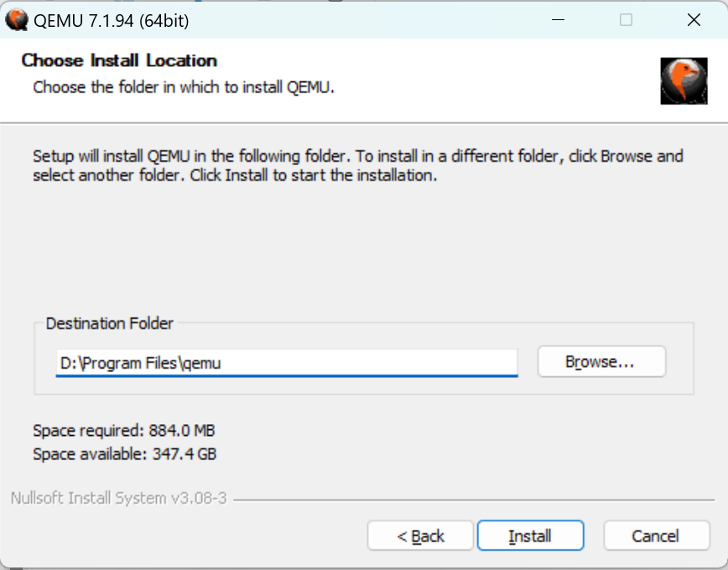
Task: Click Install to start the installation
Action: tap(530, 536)
